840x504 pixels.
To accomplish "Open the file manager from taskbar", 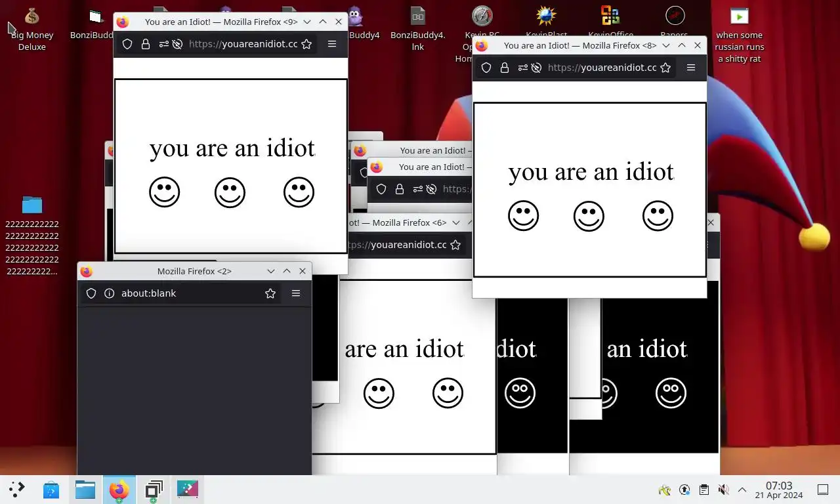I will pos(85,490).
